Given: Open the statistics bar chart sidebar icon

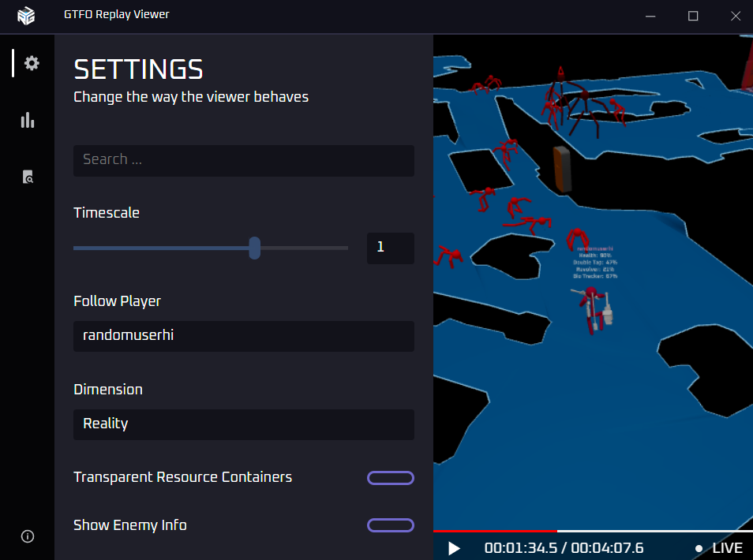Looking at the screenshot, I should click(x=28, y=120).
